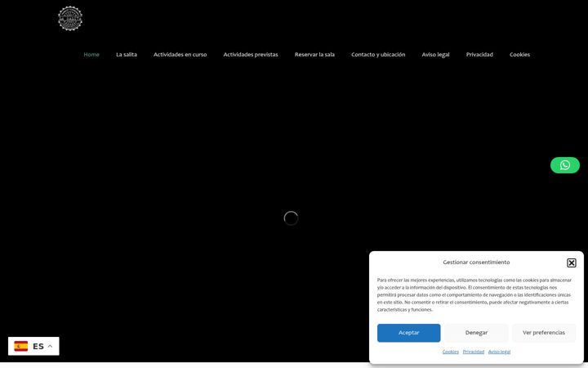Viewport: 588px width, 368px height.
Task: Click the Denegar button
Action: pos(476,333)
